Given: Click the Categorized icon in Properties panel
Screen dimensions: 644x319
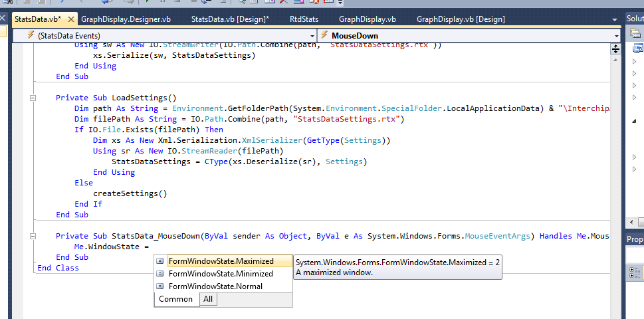Looking at the screenshot, I should (x=633, y=272).
